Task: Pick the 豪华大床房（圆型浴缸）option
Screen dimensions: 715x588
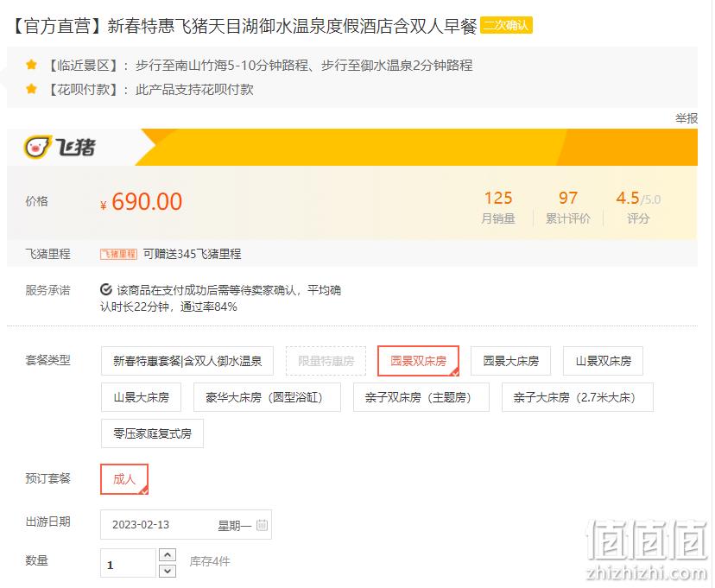Action: click(x=267, y=397)
